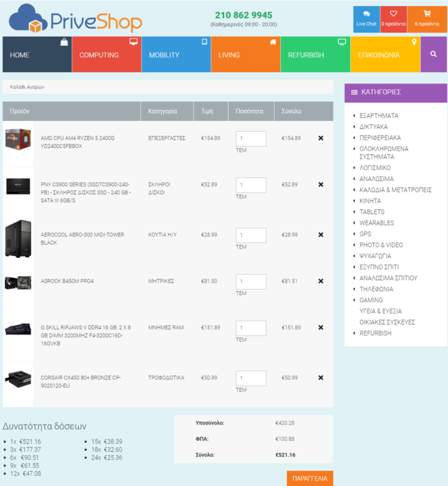Remove AMD Ryzen 5 2400G from cart
The height and width of the screenshot is (486, 448).
[320, 138]
